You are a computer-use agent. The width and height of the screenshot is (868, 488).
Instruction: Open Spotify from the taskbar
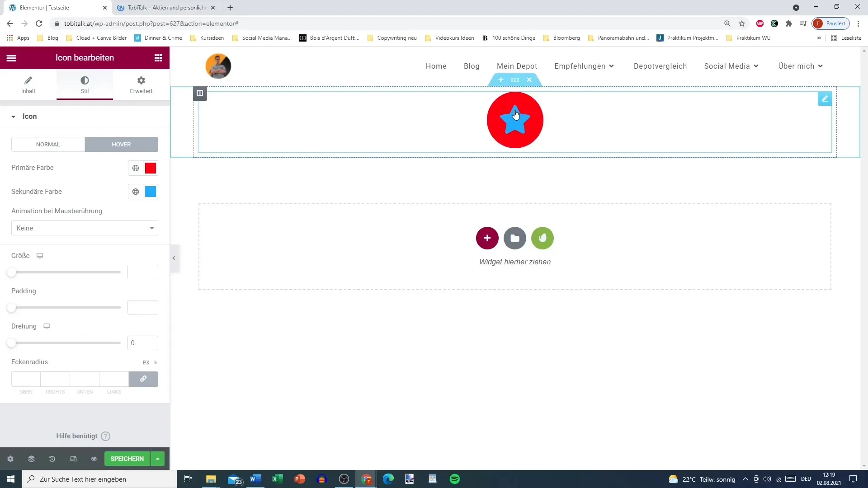[x=455, y=479]
